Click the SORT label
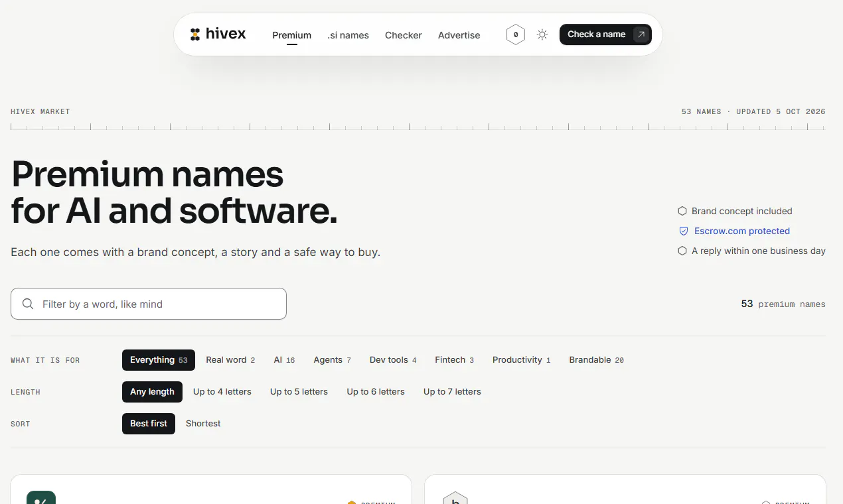Image resolution: width=843 pixels, height=504 pixels. (x=21, y=424)
